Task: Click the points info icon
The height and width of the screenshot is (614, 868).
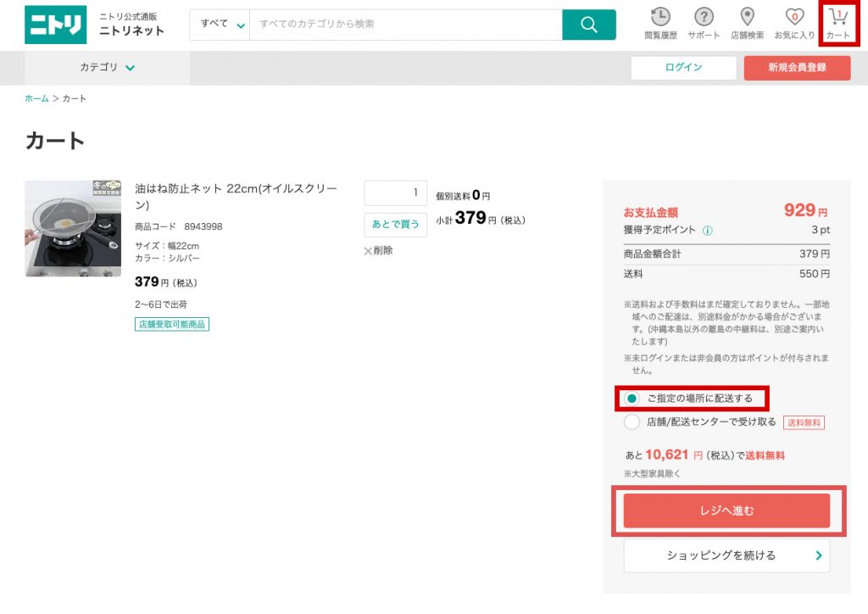Action: tap(708, 230)
